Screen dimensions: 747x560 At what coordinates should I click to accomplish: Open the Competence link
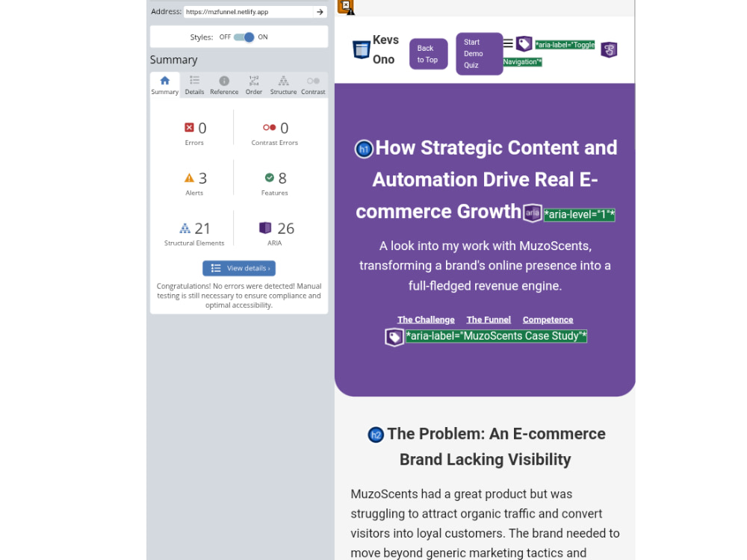point(548,320)
